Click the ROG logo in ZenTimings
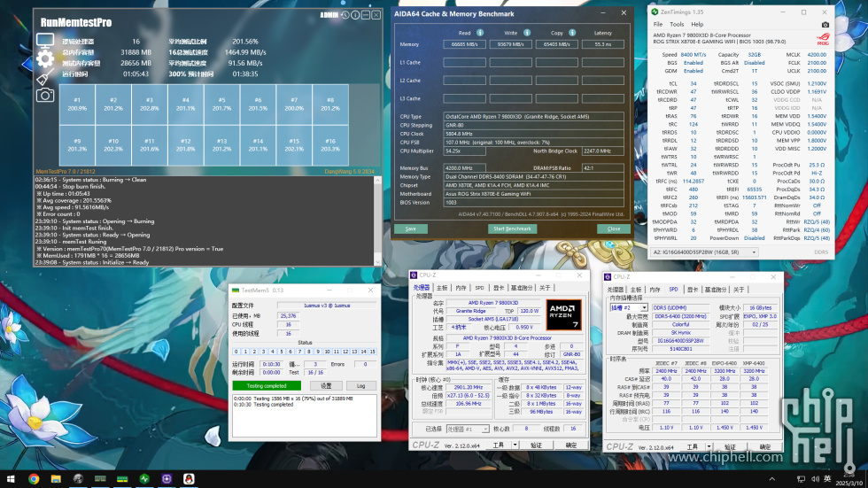 [x=823, y=39]
